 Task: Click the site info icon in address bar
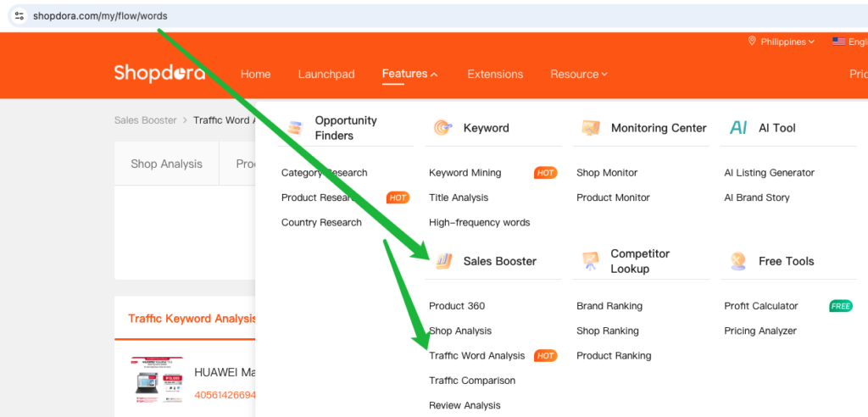pos(19,16)
